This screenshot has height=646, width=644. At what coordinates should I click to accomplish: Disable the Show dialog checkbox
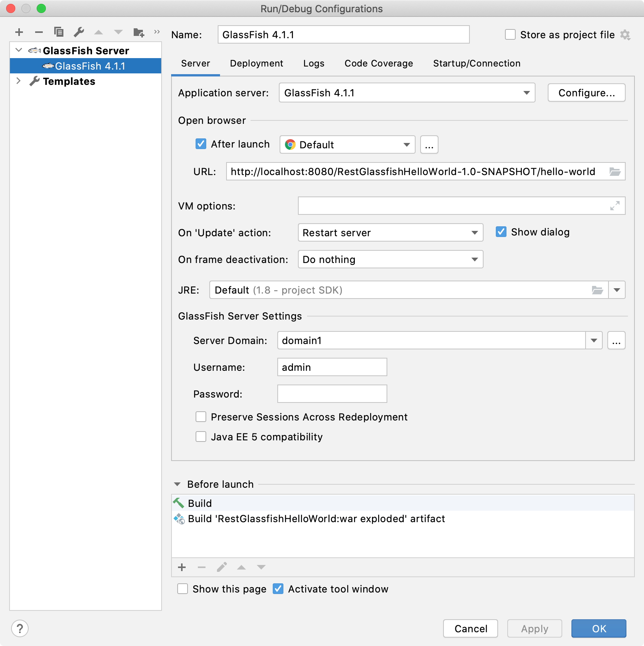502,232
